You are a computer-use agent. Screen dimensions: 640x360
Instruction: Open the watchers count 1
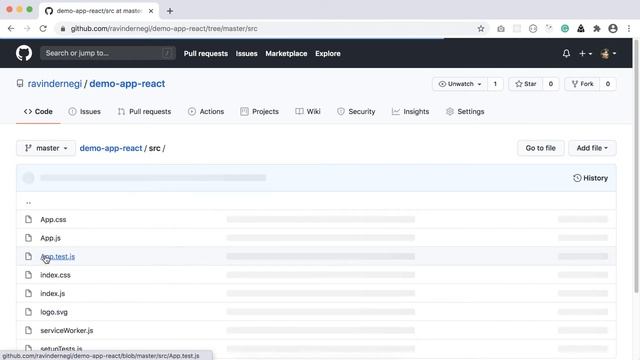point(495,84)
